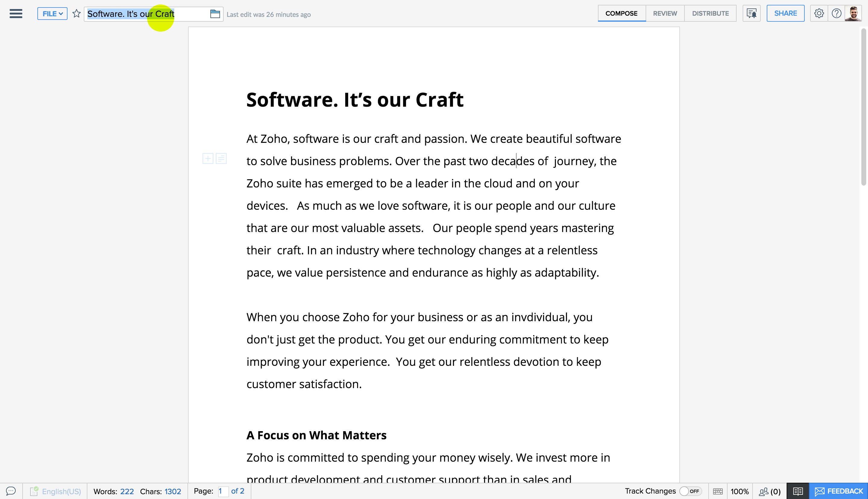The width and height of the screenshot is (868, 499).
Task: Click the SHARE button
Action: pos(785,13)
